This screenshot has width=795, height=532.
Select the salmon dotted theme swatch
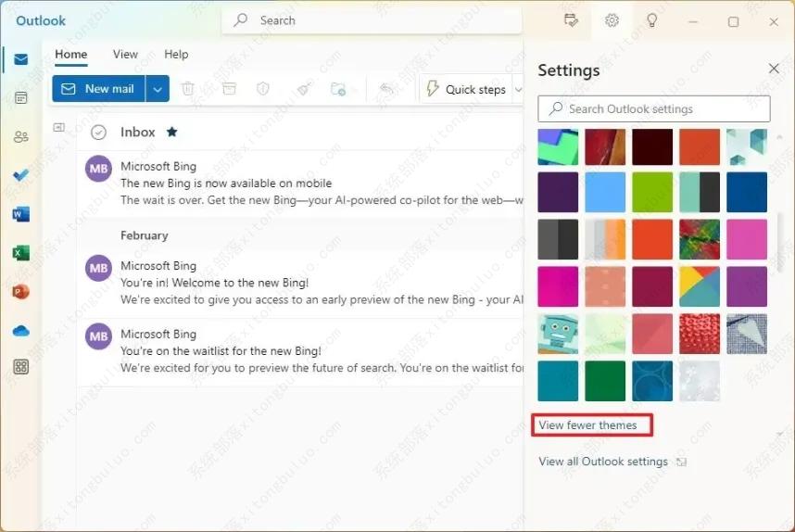tap(605, 286)
